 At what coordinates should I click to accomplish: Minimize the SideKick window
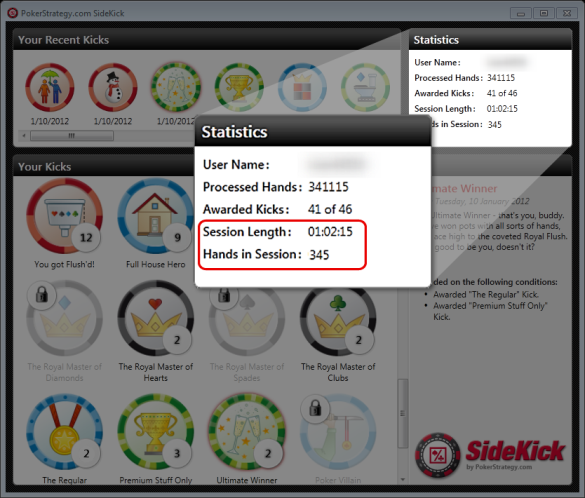pos(521,13)
